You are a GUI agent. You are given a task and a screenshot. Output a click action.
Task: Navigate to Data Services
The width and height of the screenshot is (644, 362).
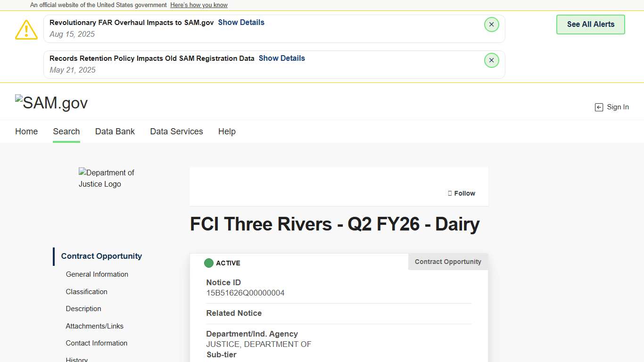pos(176,132)
